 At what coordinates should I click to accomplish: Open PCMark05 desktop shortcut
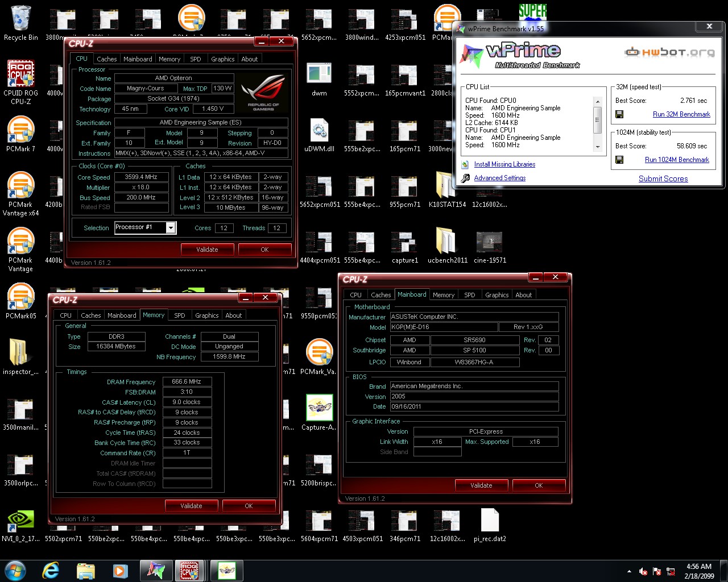click(20, 301)
